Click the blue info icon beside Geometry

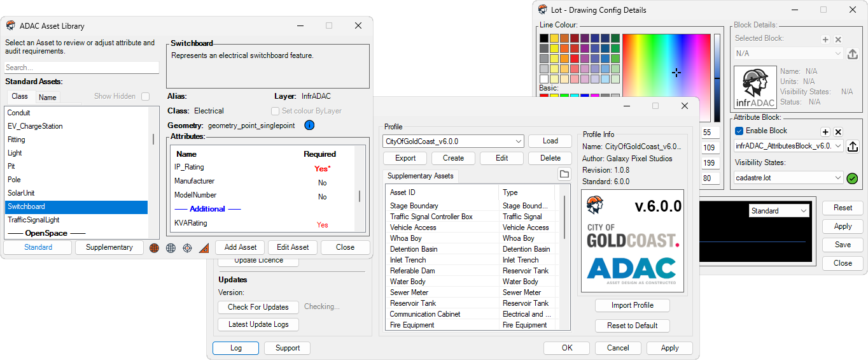(309, 126)
